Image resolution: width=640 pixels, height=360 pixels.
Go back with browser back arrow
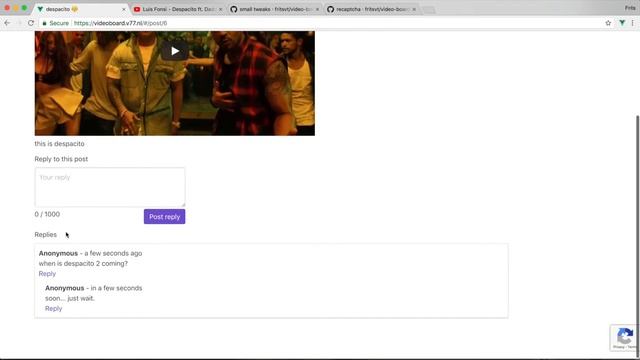[7, 23]
